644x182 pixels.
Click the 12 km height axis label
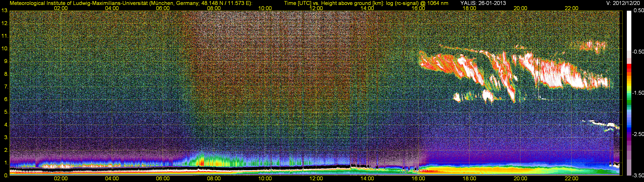click(5, 24)
